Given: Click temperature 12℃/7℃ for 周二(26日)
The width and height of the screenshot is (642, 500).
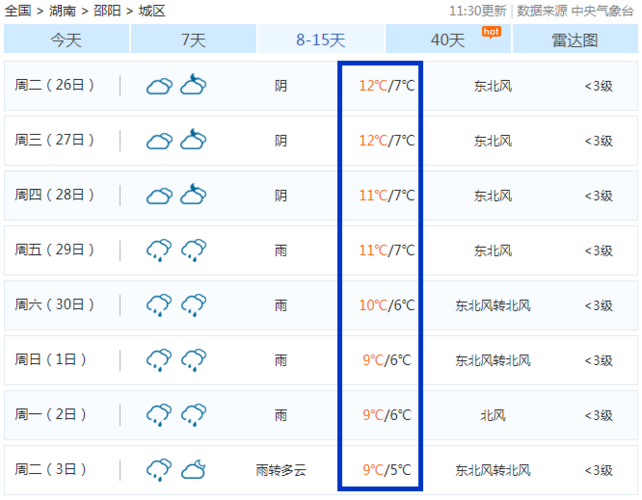Looking at the screenshot, I should (x=387, y=86).
